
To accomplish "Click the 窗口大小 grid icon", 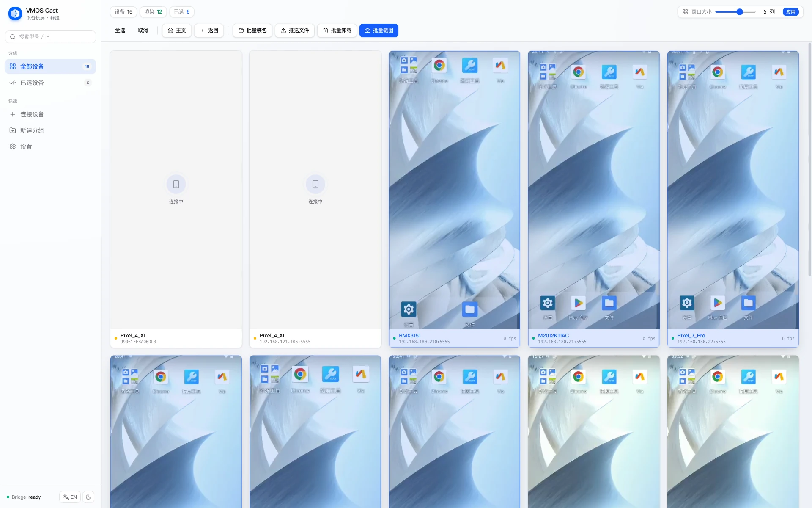I will tap(685, 12).
